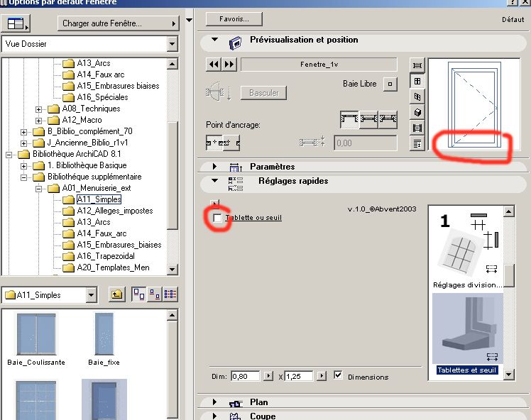Click the width dimension field 0,80
Viewport: 531px width, 420px height.
(246, 376)
